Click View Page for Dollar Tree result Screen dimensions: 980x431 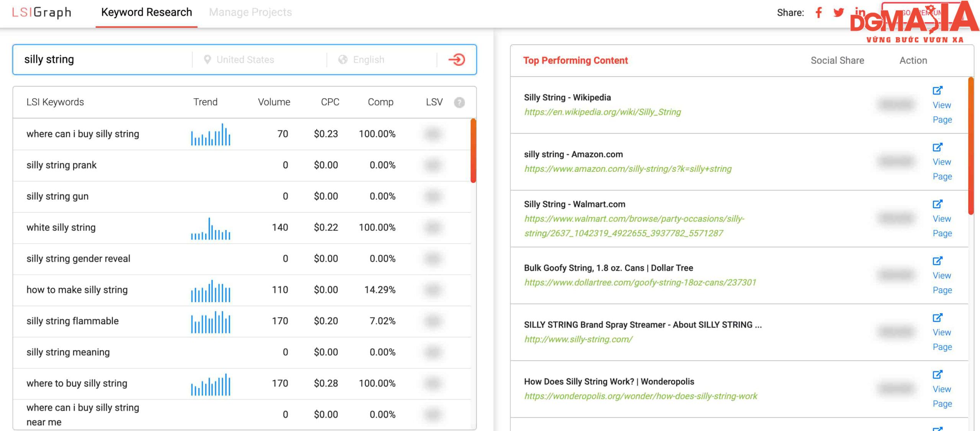coord(942,283)
